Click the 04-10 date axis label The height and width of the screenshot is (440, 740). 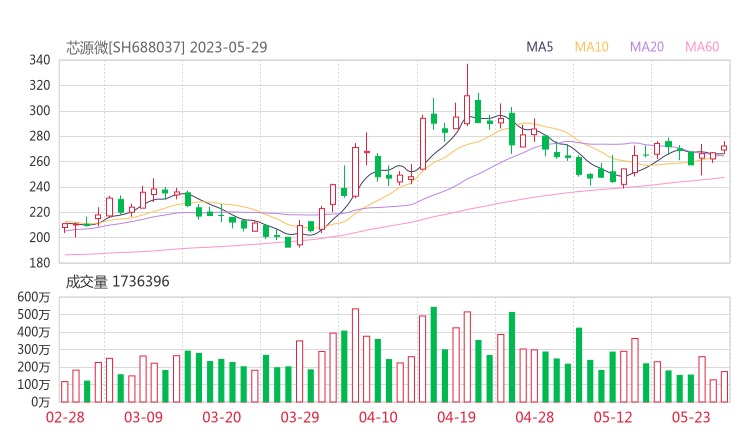[x=378, y=417]
